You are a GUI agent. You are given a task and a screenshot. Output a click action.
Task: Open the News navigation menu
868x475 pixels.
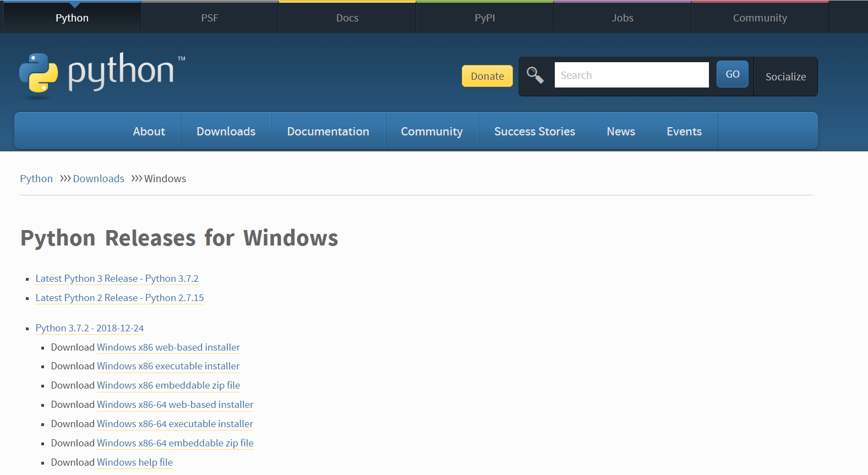coord(621,131)
